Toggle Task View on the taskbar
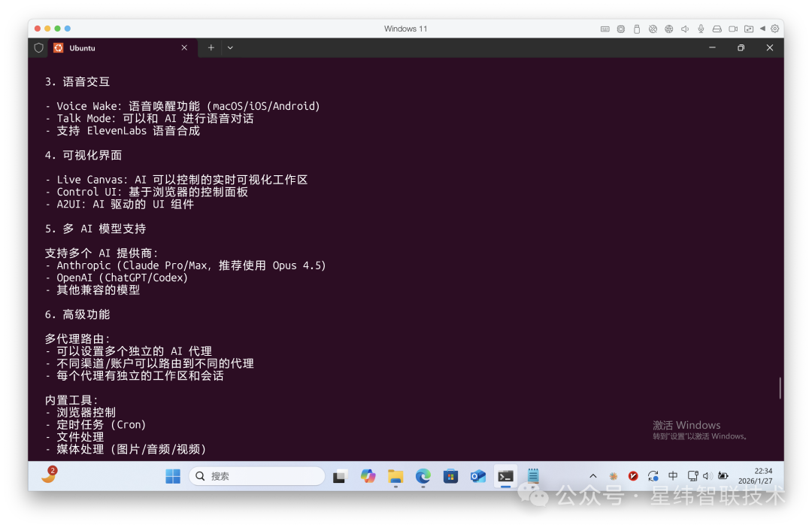 pos(340,476)
